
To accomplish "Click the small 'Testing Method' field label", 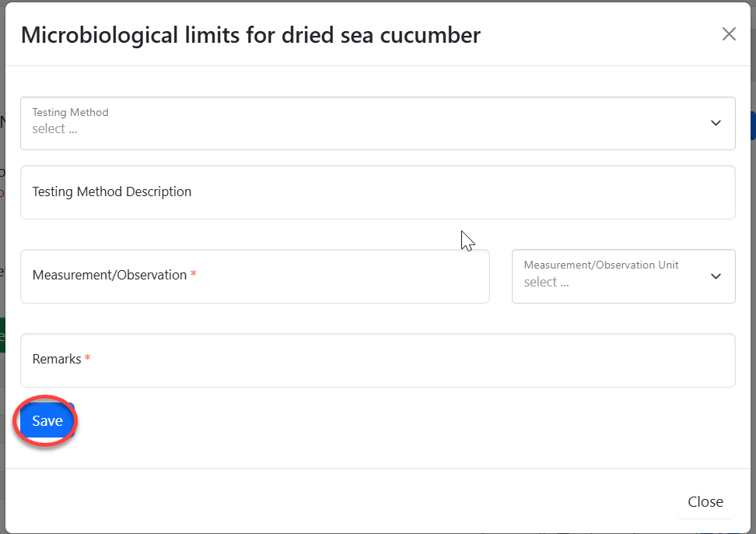I will pos(70,112).
